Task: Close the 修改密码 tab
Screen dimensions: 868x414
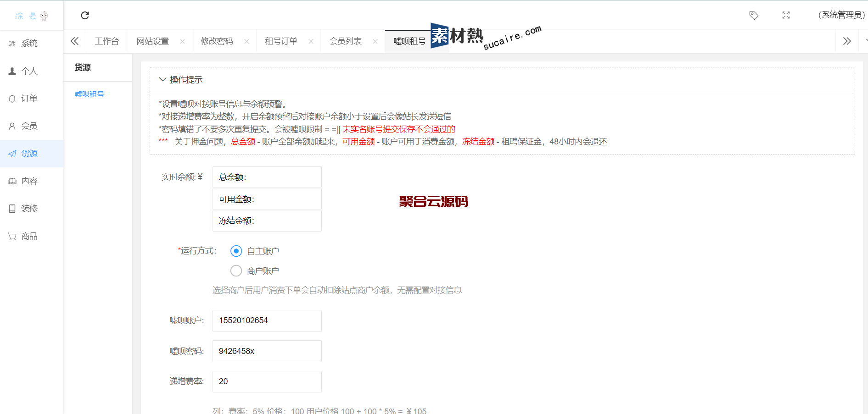Action: pyautogui.click(x=246, y=41)
